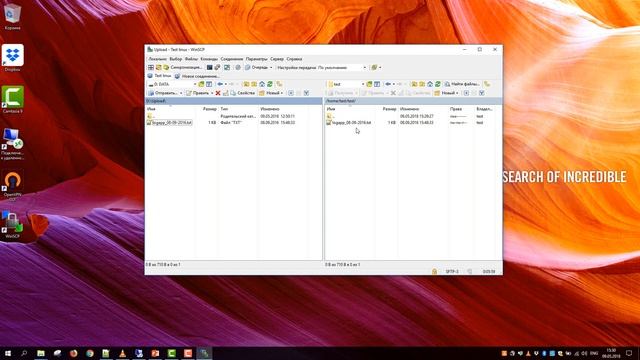Click the Синхронизация button
This screenshot has height=360, width=640.
183,67
